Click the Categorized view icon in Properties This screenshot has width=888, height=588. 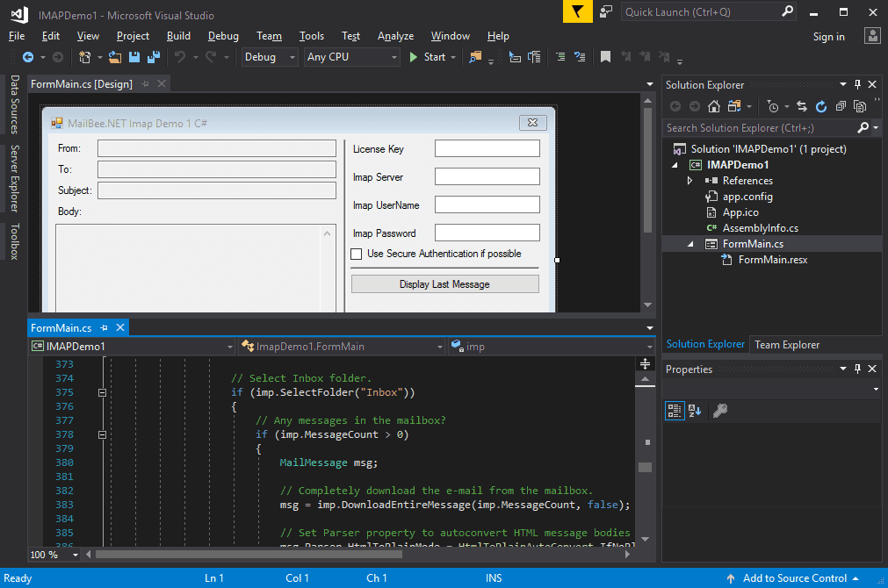(x=675, y=411)
